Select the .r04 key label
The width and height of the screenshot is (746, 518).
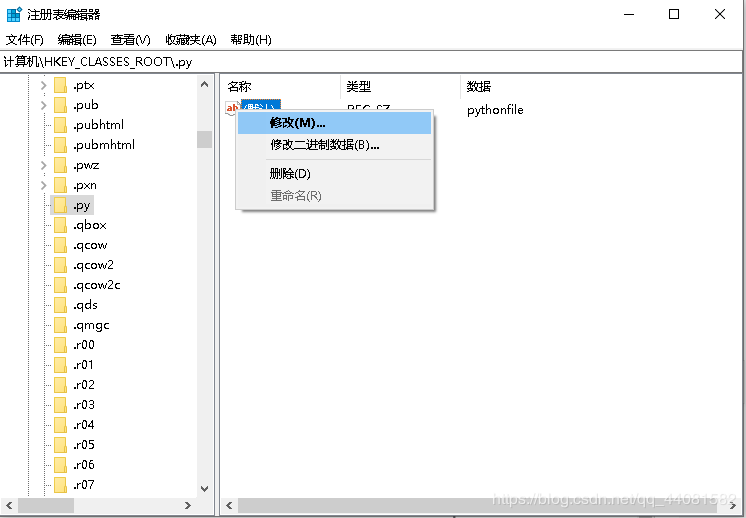click(84, 425)
